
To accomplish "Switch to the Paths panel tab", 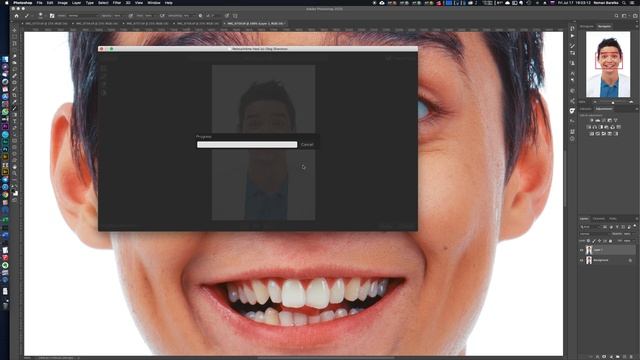I will tap(613, 219).
